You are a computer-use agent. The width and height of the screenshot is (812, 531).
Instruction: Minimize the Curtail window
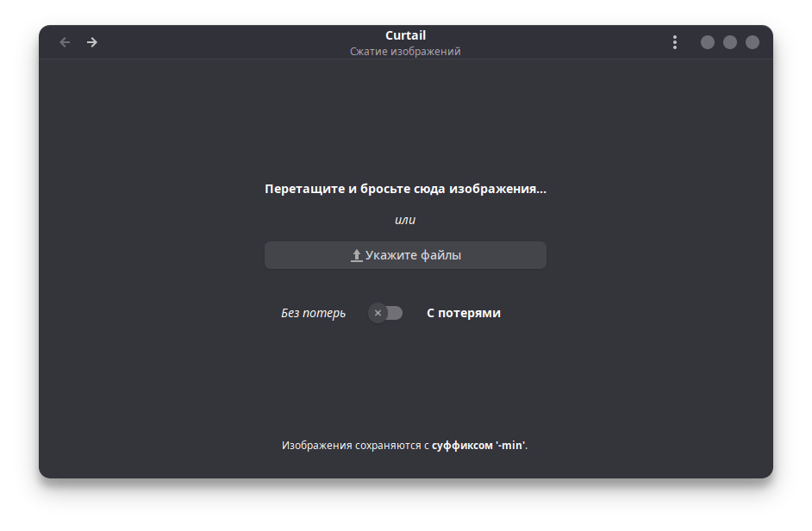708,42
